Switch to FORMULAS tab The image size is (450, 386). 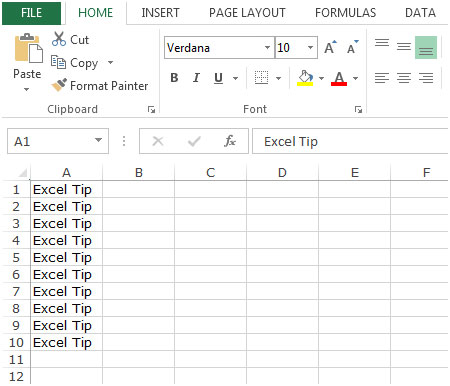(x=345, y=13)
